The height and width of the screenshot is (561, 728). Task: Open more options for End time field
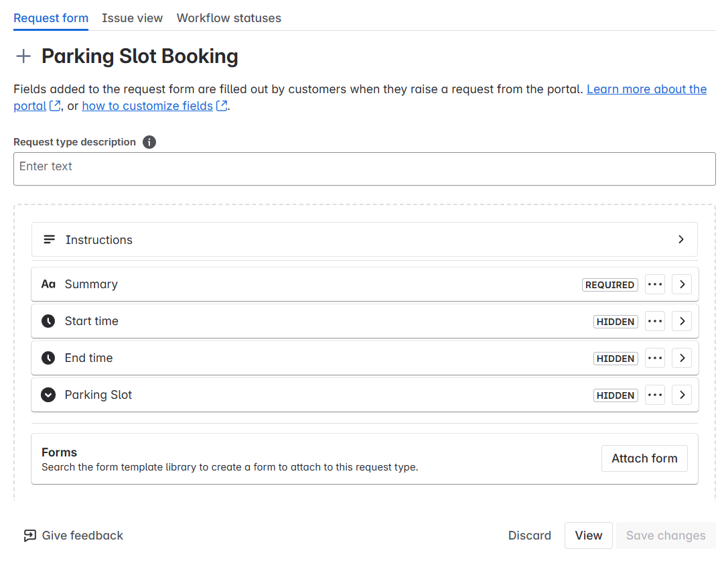click(x=654, y=358)
